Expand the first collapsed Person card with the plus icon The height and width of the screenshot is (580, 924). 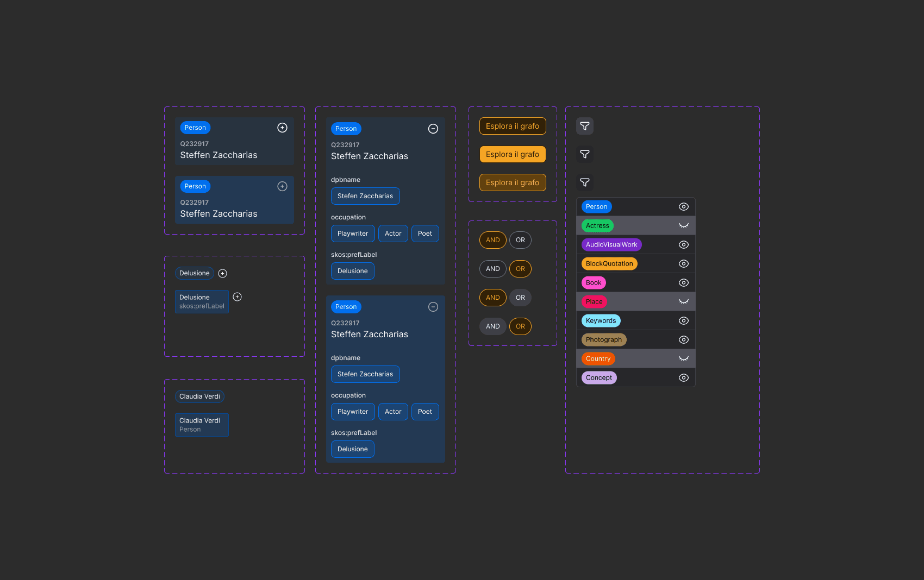tap(282, 128)
